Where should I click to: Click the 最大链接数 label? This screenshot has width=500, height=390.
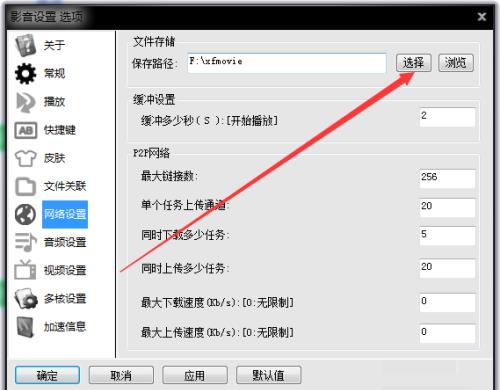tap(169, 176)
